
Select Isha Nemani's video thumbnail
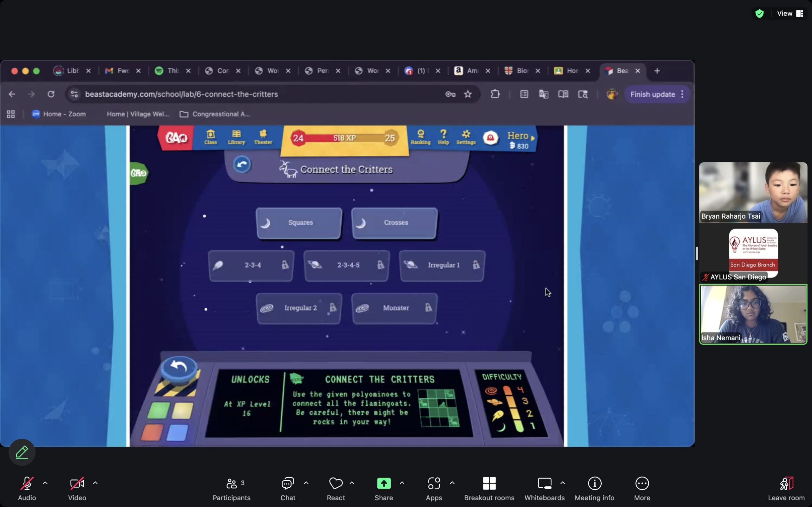[753, 314]
